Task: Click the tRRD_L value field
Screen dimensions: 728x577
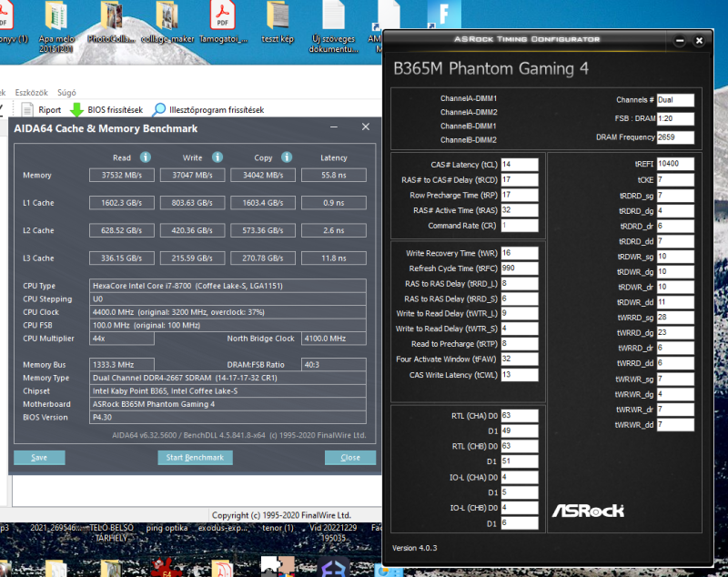Action: (520, 284)
